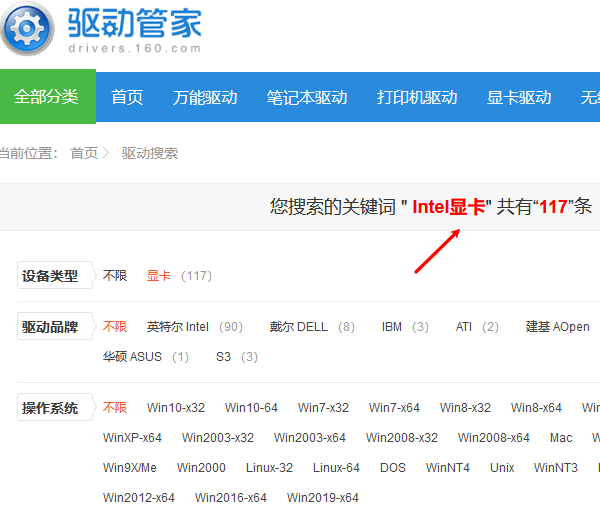Screen dimensions: 600x508
Task: Filter results by Linux-64 system
Action: [x=336, y=468]
